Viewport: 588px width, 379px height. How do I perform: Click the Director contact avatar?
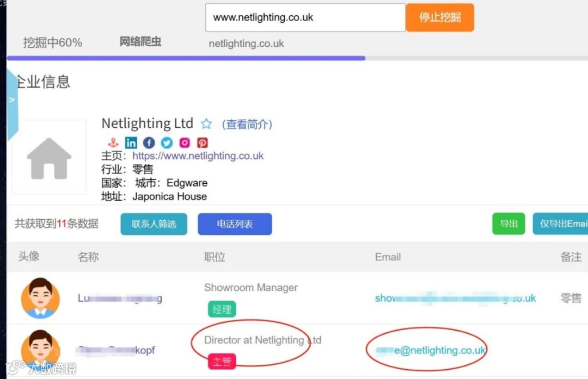click(40, 350)
